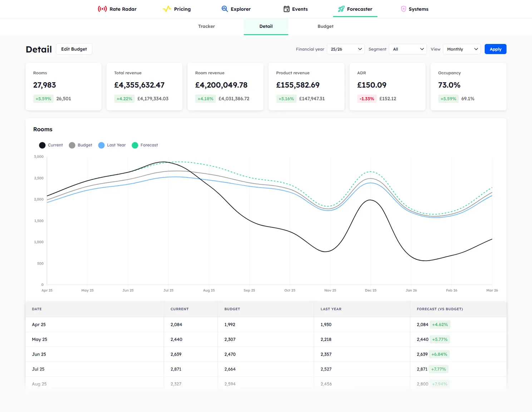532x412 pixels.
Task: Click the last year value 2,218 for May 25
Action: coord(326,339)
